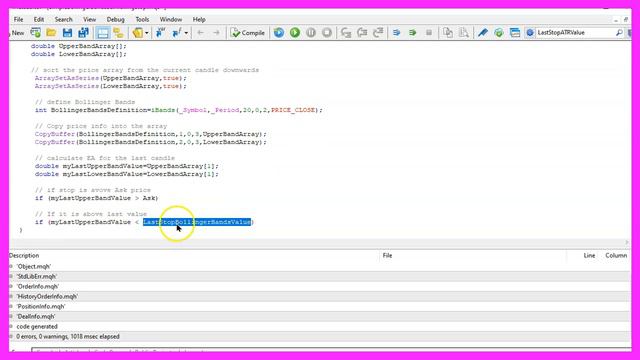Open the Edit menu

click(39, 19)
